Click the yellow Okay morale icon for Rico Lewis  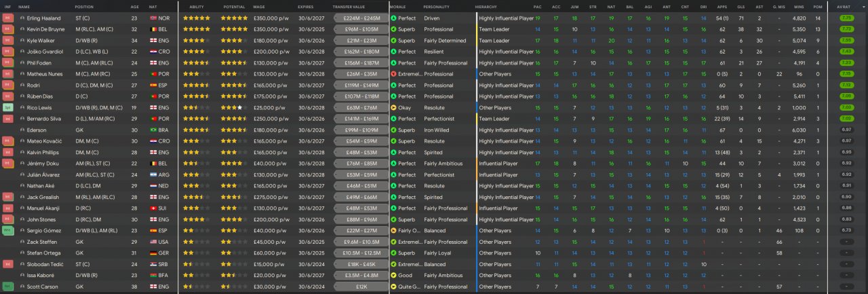(x=394, y=108)
